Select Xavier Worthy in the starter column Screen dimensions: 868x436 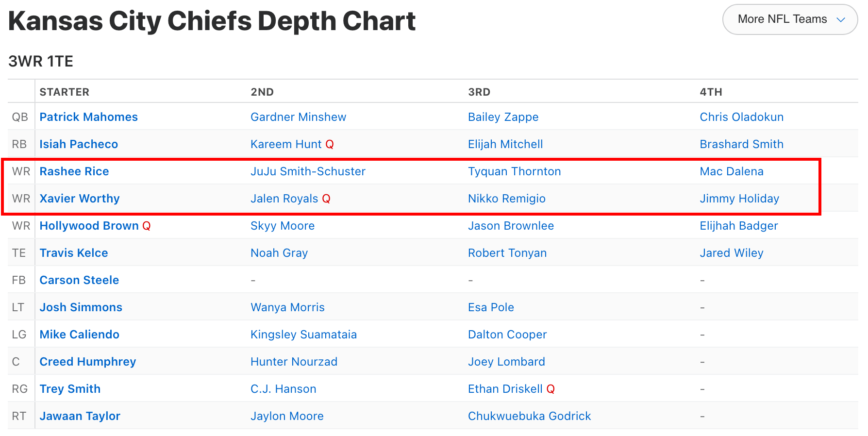(80, 199)
